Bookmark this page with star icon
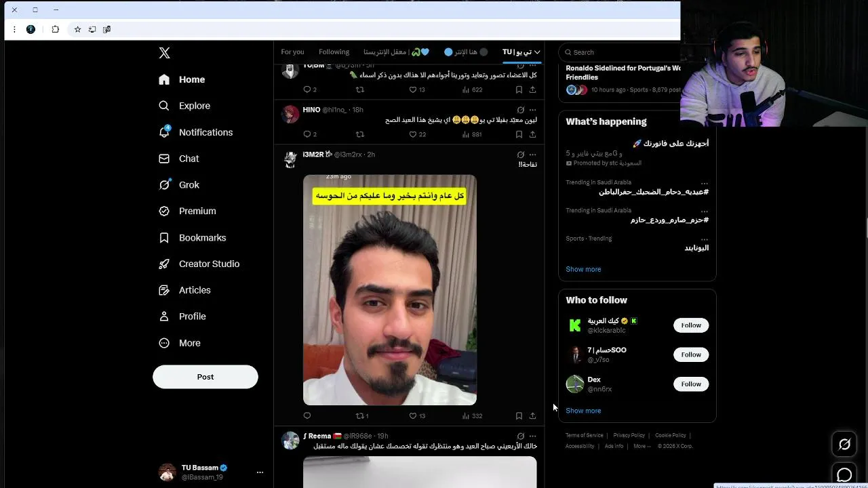This screenshot has width=868, height=488. coord(77,29)
